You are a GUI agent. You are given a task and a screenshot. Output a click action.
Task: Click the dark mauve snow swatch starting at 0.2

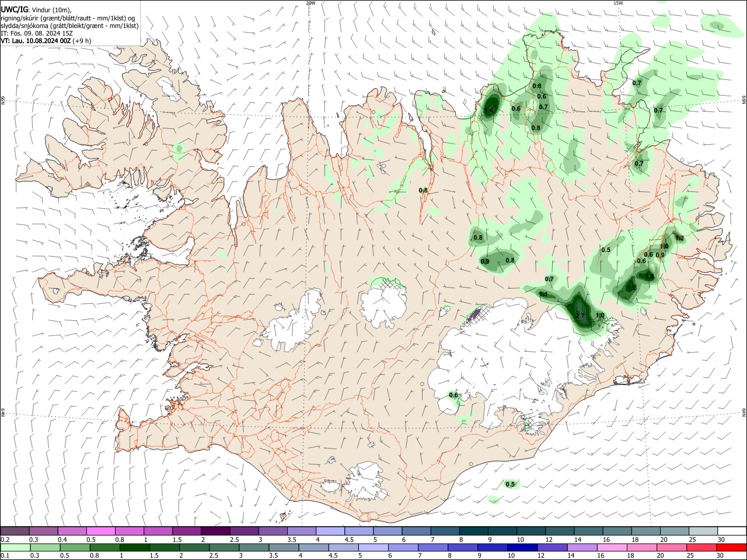pyautogui.click(x=15, y=531)
